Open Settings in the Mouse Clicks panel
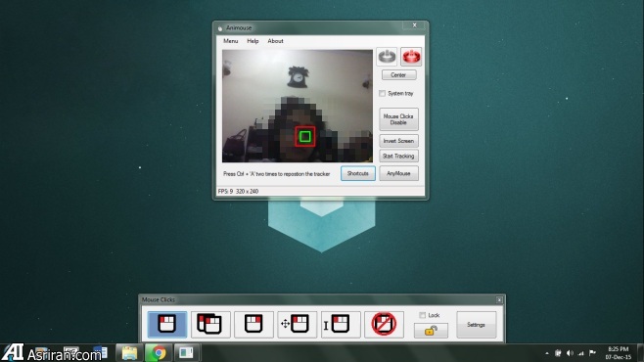Screen dimensions: 644x362 pyautogui.click(x=477, y=325)
